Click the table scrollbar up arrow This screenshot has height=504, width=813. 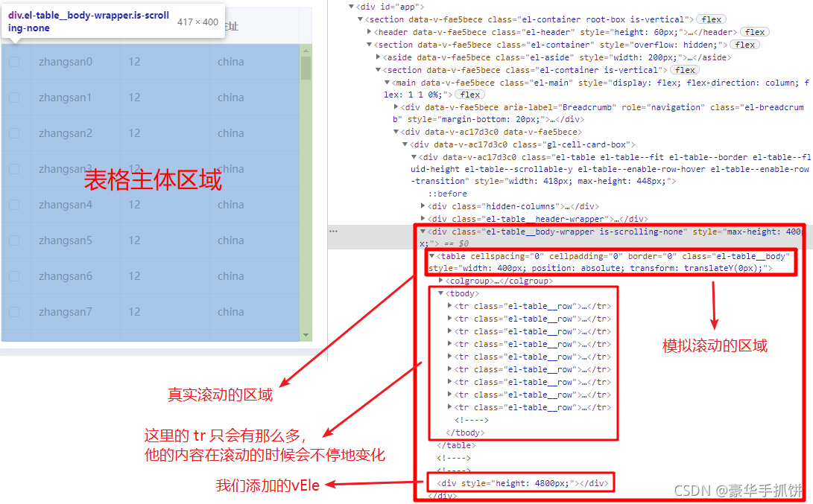click(x=306, y=50)
